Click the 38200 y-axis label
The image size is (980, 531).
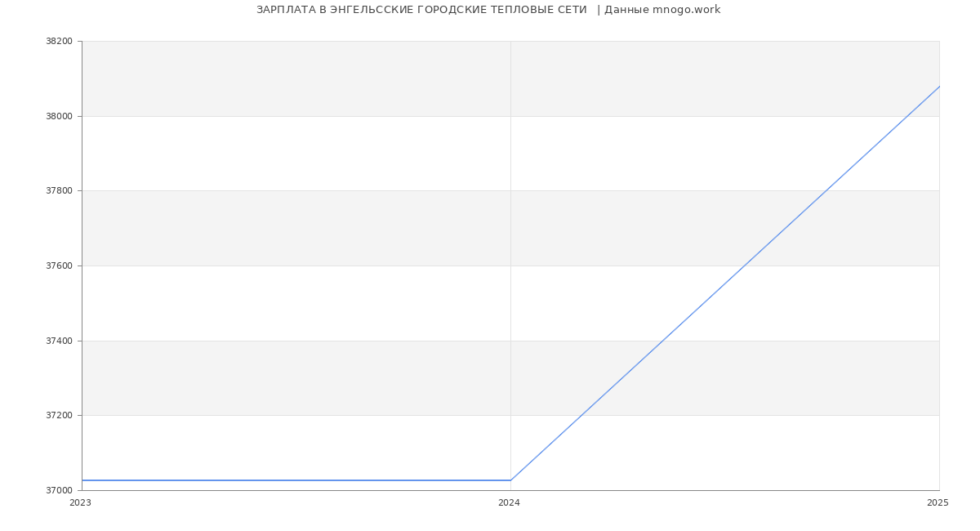tap(59, 42)
